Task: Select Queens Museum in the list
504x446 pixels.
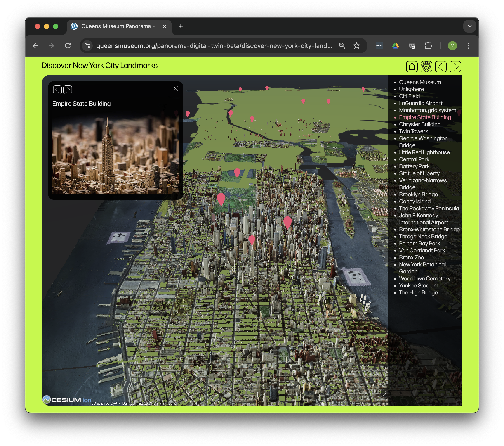Action: click(x=420, y=82)
